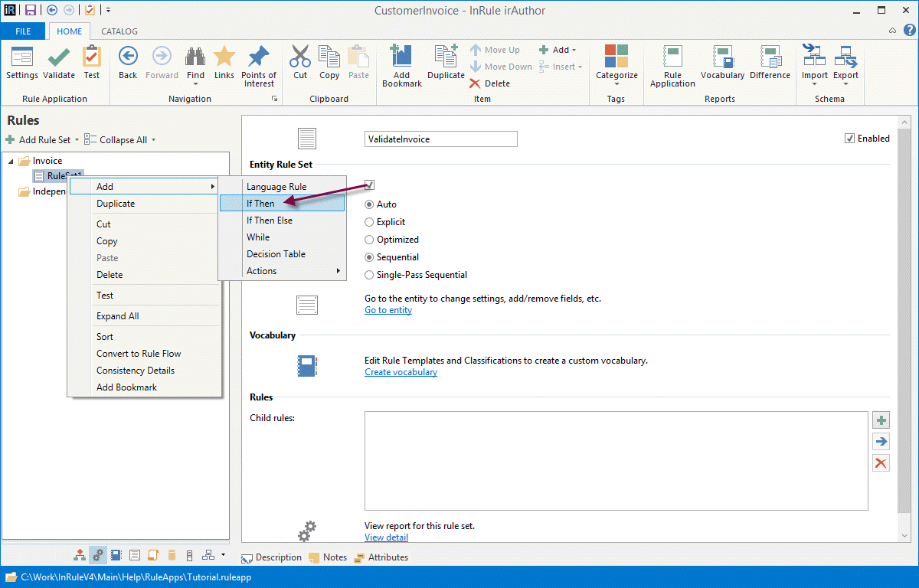Select the Explicit radio button
Image resolution: width=919 pixels, height=588 pixels.
click(369, 222)
